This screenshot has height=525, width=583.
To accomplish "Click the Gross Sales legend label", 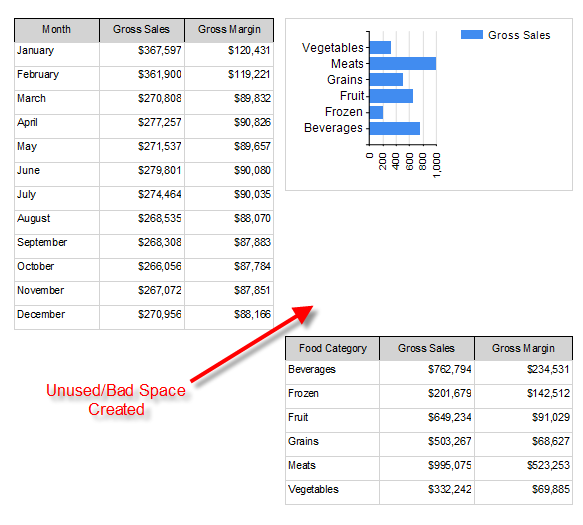I will 519,35.
